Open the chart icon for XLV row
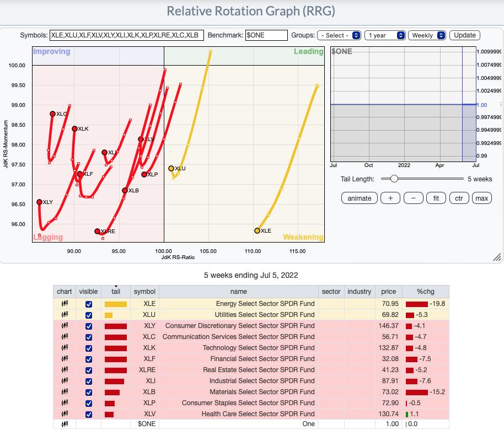Screen dimensions: 504x430 click(65, 413)
